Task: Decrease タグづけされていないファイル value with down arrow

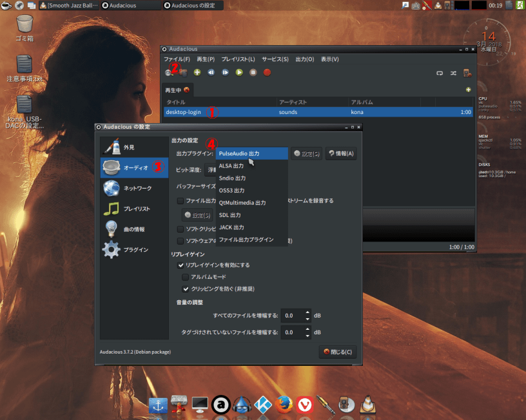Action: [x=307, y=336]
